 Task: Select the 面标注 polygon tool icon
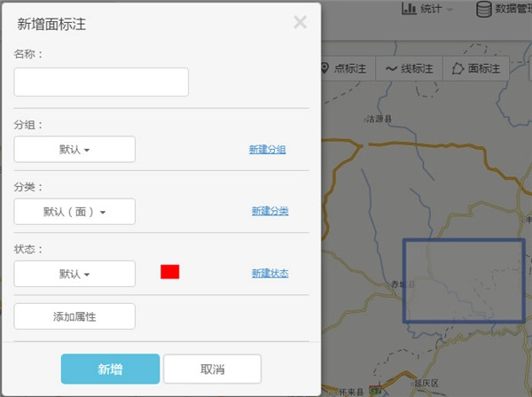[458, 68]
